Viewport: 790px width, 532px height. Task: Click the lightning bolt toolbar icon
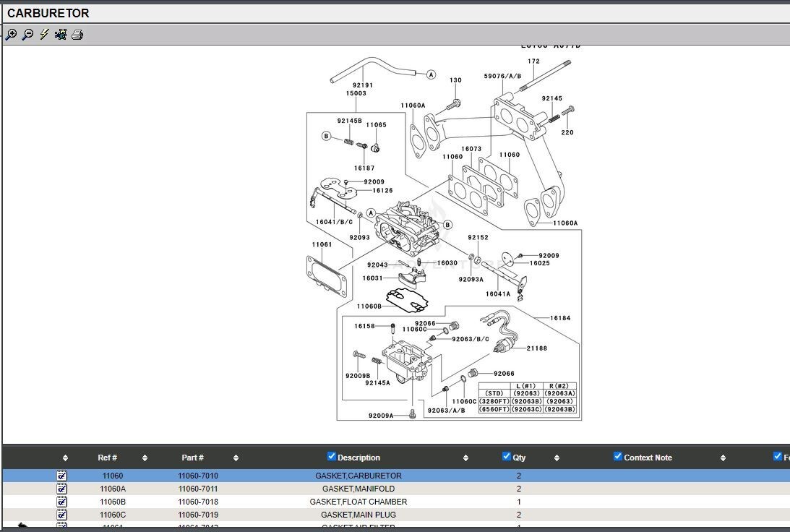pos(44,34)
